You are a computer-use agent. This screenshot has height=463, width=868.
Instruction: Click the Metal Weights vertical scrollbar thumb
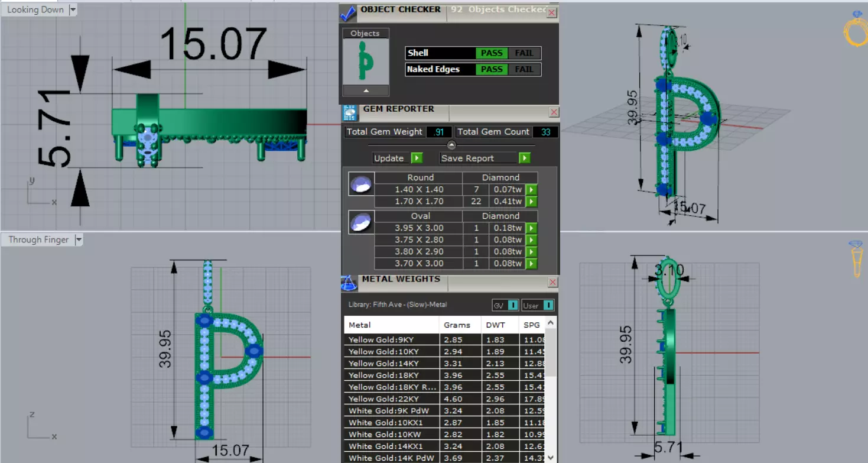pos(551,352)
